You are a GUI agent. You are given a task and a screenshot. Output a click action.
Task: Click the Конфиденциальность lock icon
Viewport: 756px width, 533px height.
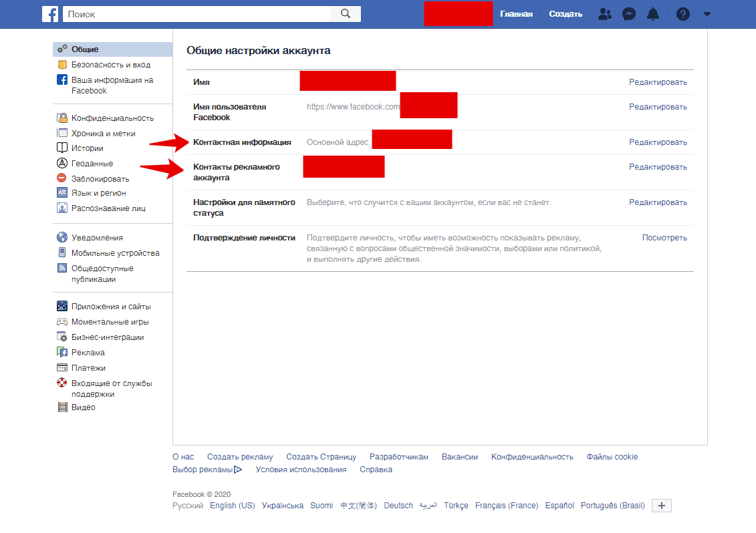pos(62,118)
